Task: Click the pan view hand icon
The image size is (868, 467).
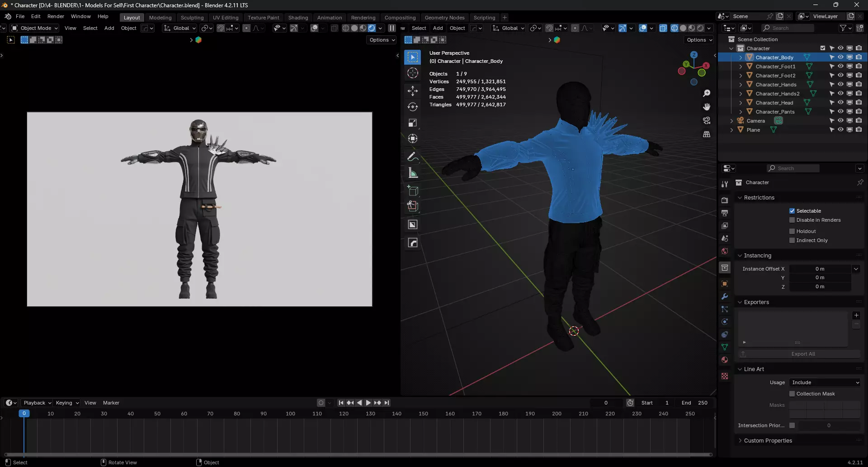Action: click(707, 107)
